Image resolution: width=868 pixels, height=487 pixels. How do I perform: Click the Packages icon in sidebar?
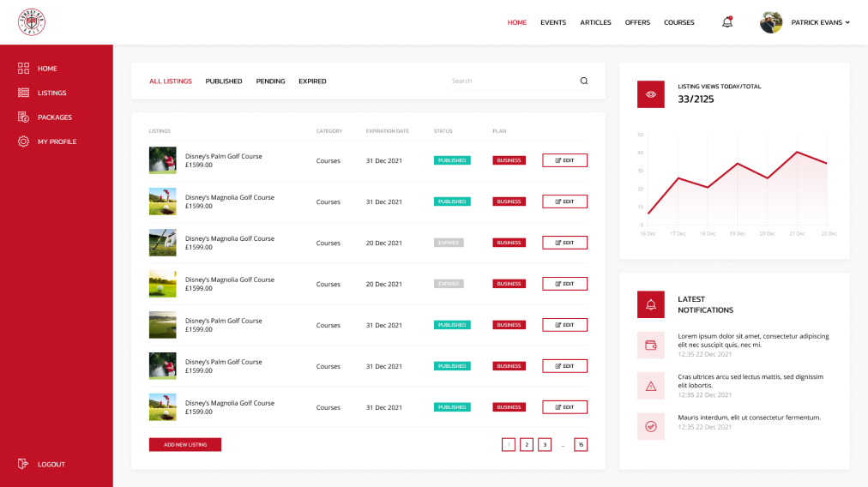tap(23, 117)
